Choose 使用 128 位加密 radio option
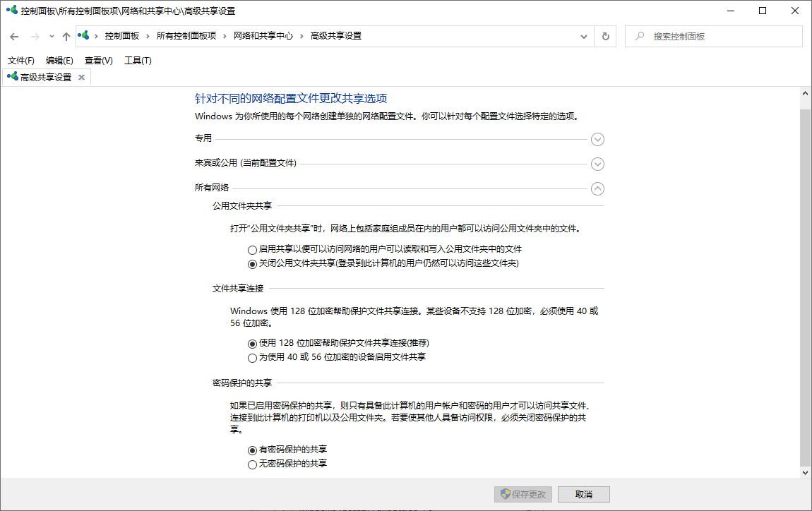812x511 pixels. (252, 344)
